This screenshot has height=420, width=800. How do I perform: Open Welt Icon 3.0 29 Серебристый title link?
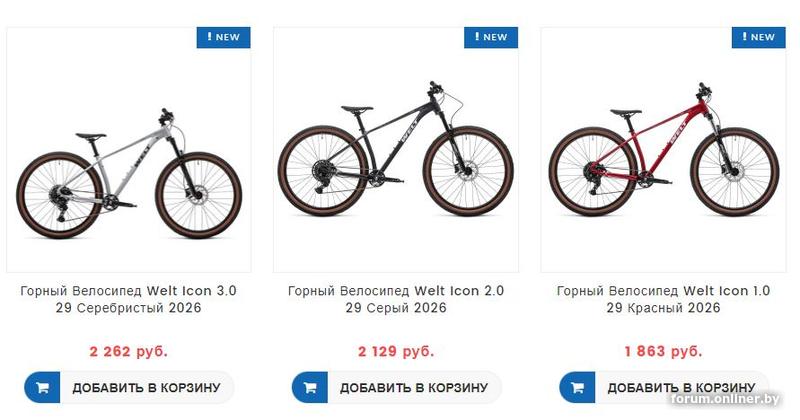coord(129,299)
